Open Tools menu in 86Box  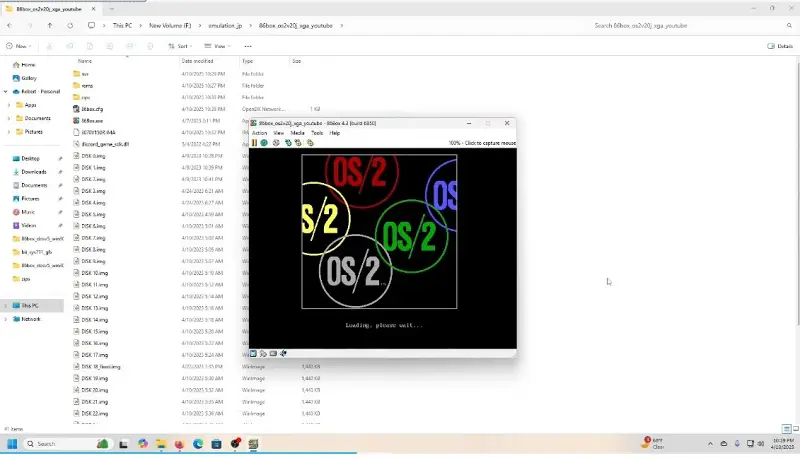(x=317, y=133)
